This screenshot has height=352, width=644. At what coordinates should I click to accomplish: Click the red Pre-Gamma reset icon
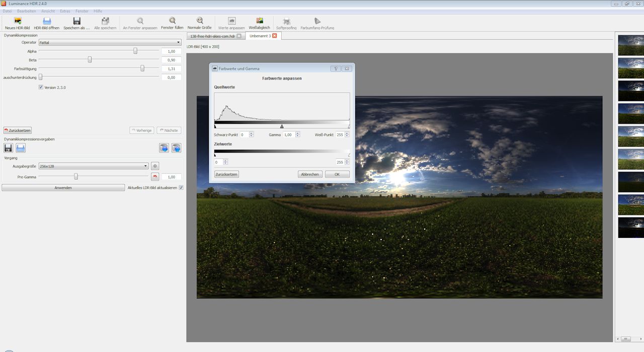[155, 177]
